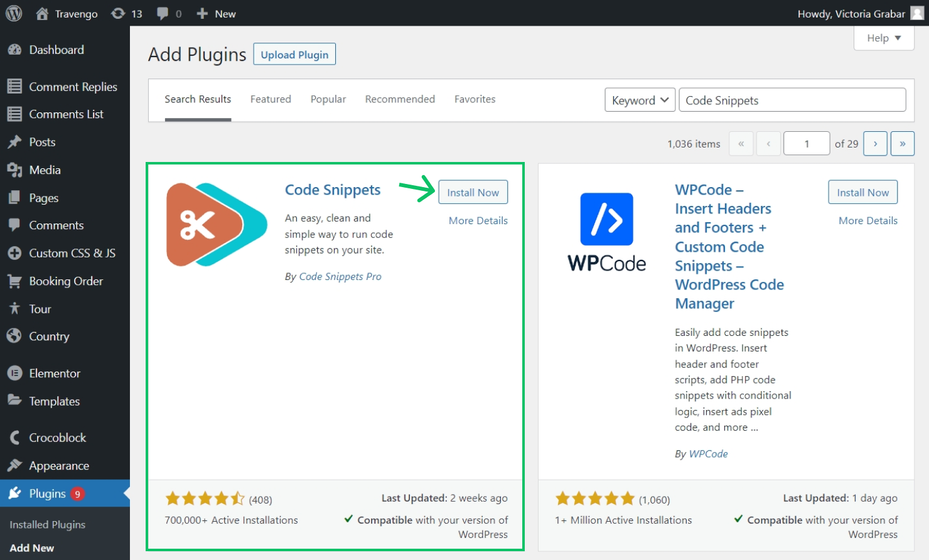
Task: Open the Code Snippets plugin title link
Action: (333, 190)
